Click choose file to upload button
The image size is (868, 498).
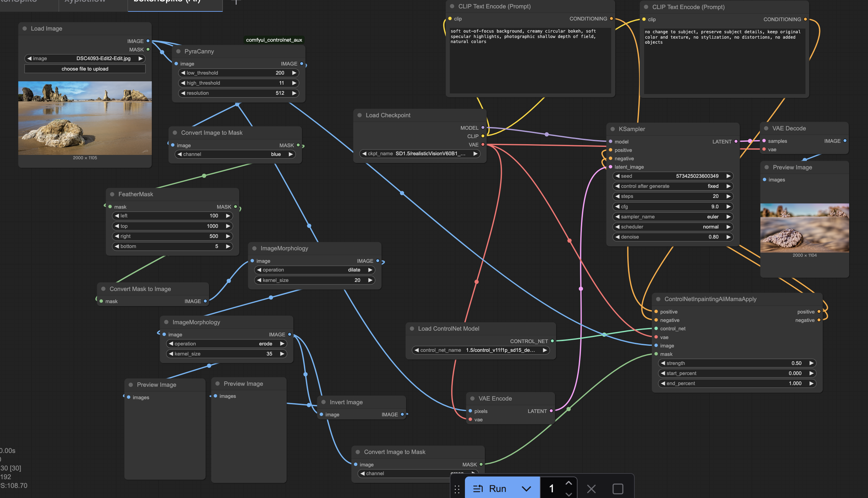click(85, 69)
